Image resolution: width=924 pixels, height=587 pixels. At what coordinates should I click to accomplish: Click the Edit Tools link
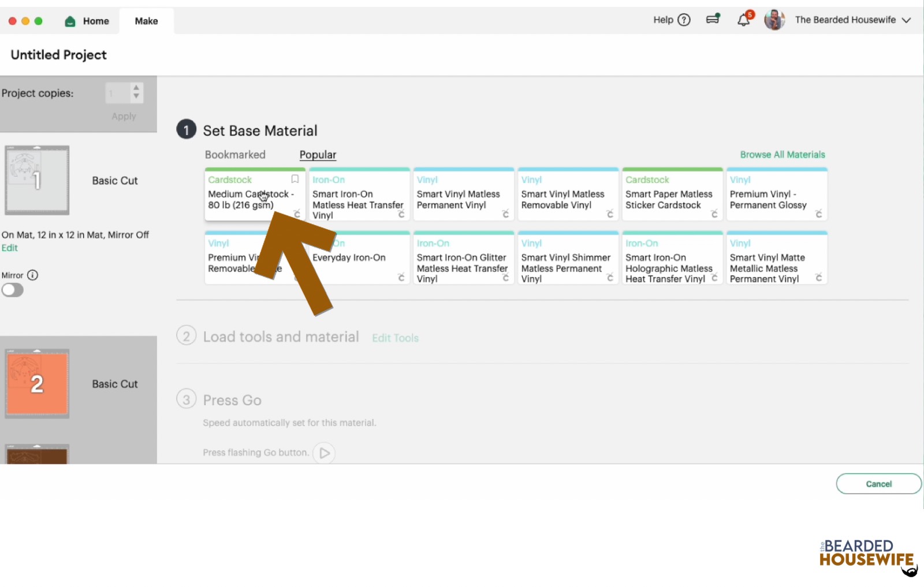395,338
